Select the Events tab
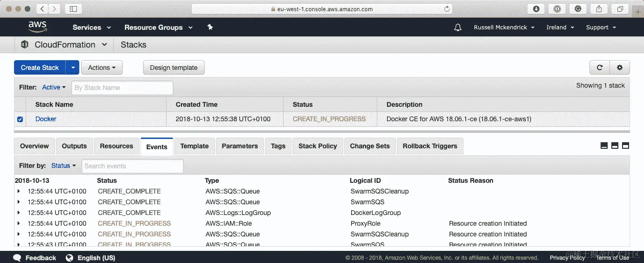The image size is (644, 263). (157, 146)
